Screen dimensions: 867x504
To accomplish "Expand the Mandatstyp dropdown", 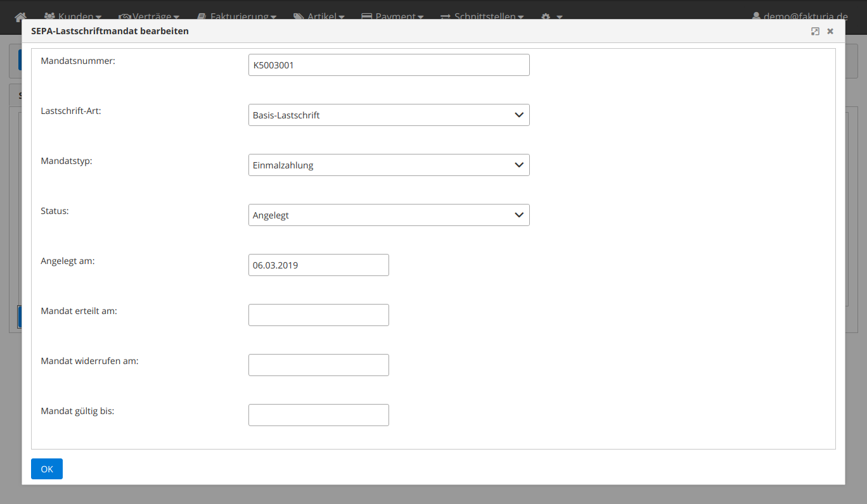I will pyautogui.click(x=389, y=165).
